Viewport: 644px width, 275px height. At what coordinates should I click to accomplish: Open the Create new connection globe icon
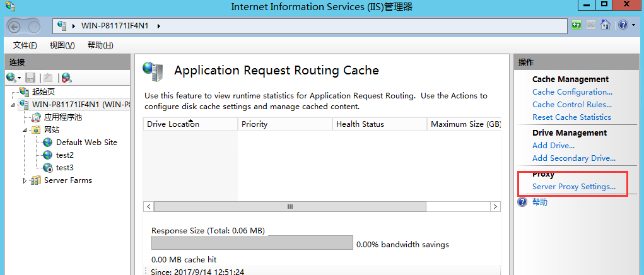pos(11,77)
